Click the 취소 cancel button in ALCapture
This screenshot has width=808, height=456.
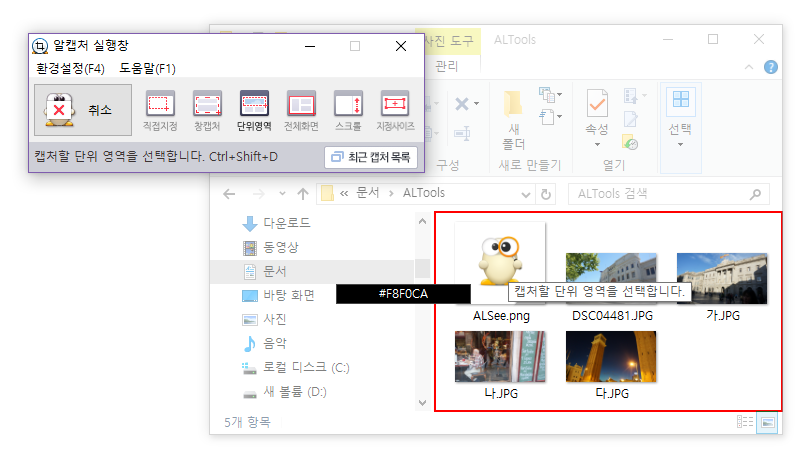click(x=83, y=110)
